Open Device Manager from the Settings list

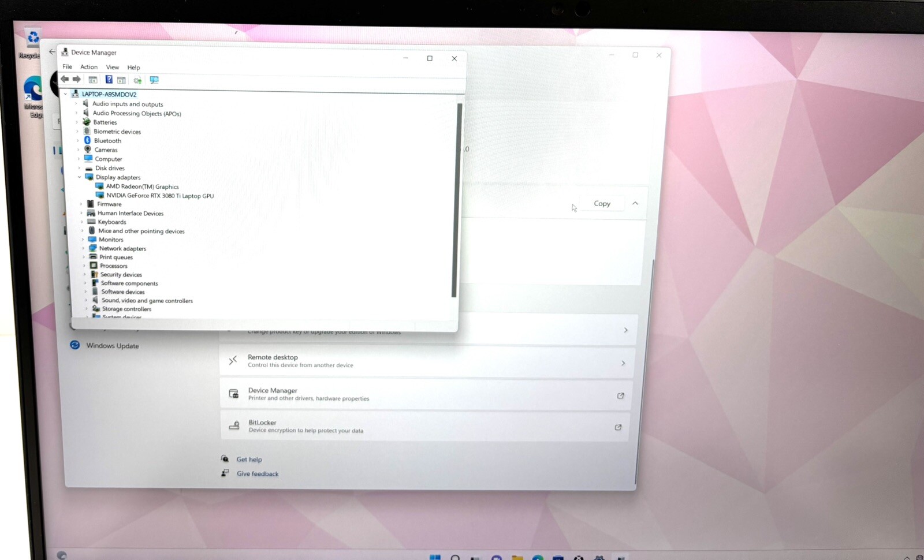(x=426, y=394)
